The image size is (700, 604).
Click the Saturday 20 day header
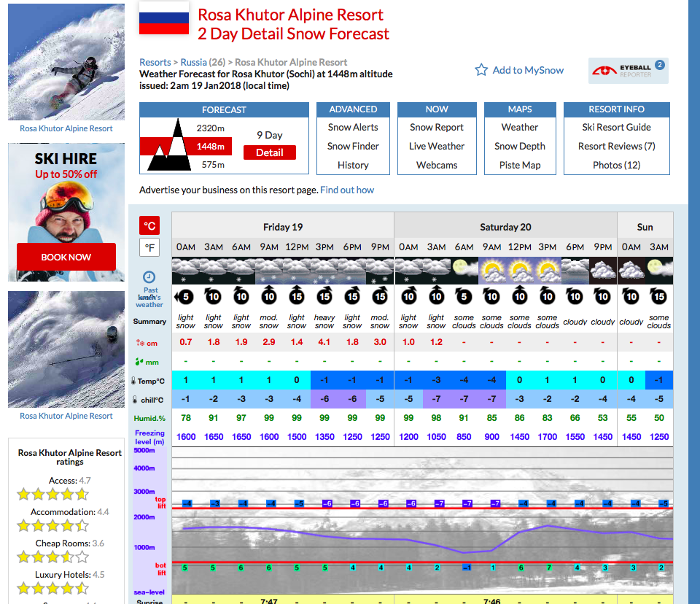[x=505, y=227]
